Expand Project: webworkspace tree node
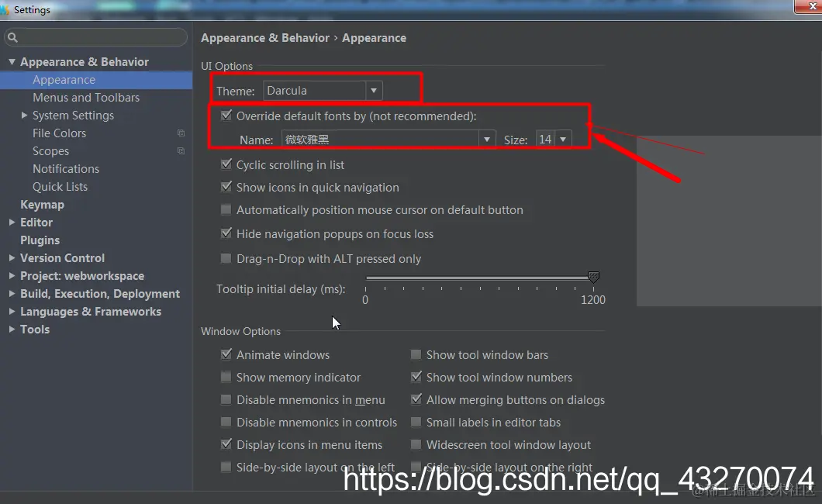This screenshot has width=822, height=504. point(12,275)
